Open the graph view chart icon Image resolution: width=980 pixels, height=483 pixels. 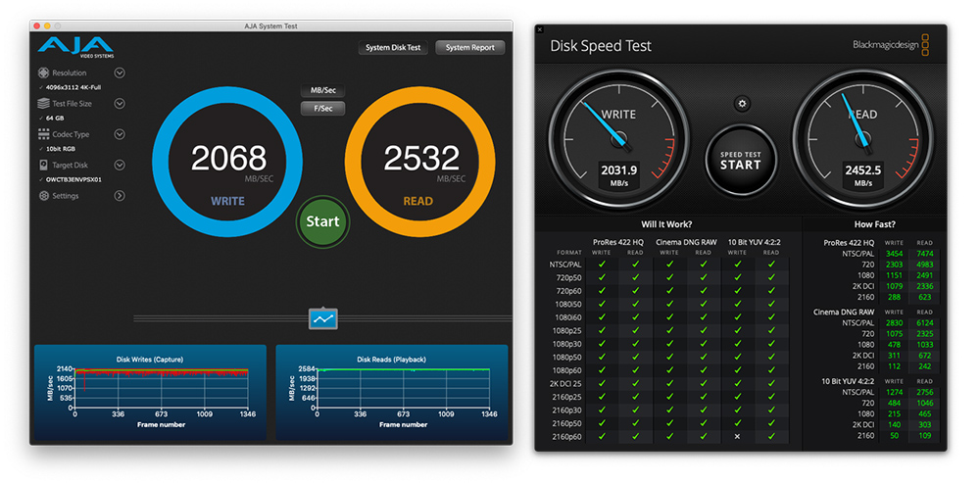[x=323, y=318]
